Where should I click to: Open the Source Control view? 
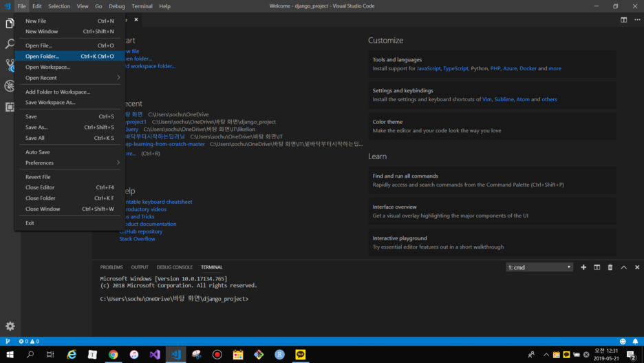click(10, 65)
